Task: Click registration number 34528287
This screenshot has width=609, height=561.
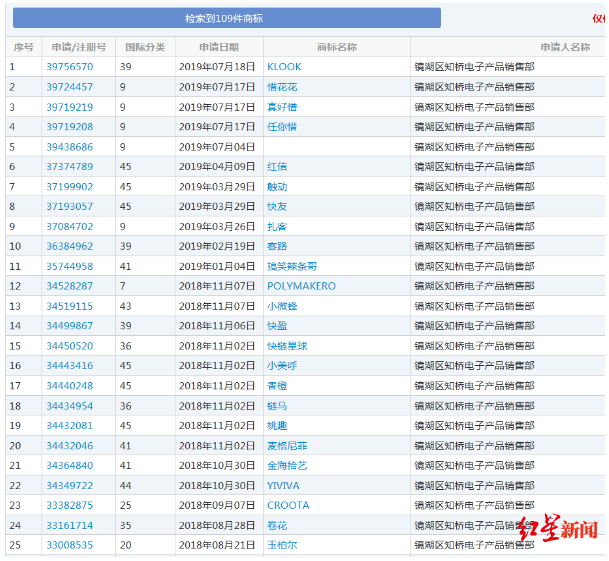Action: tap(69, 286)
